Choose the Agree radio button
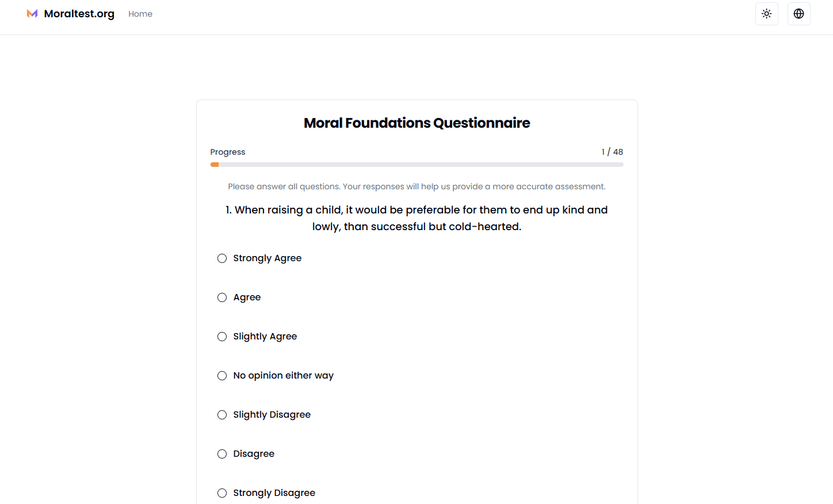Image resolution: width=833 pixels, height=504 pixels. pyautogui.click(x=222, y=297)
